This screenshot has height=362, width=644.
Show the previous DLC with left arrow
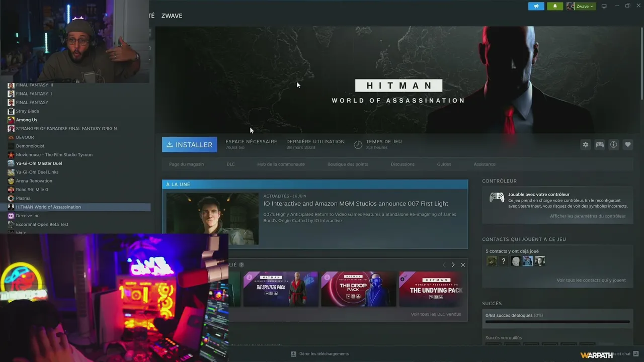point(444,265)
